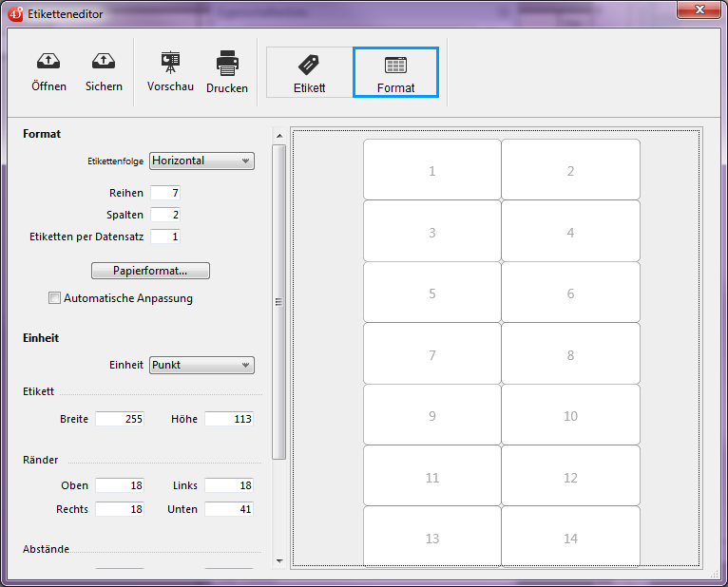Click the Breite width field

click(120, 419)
